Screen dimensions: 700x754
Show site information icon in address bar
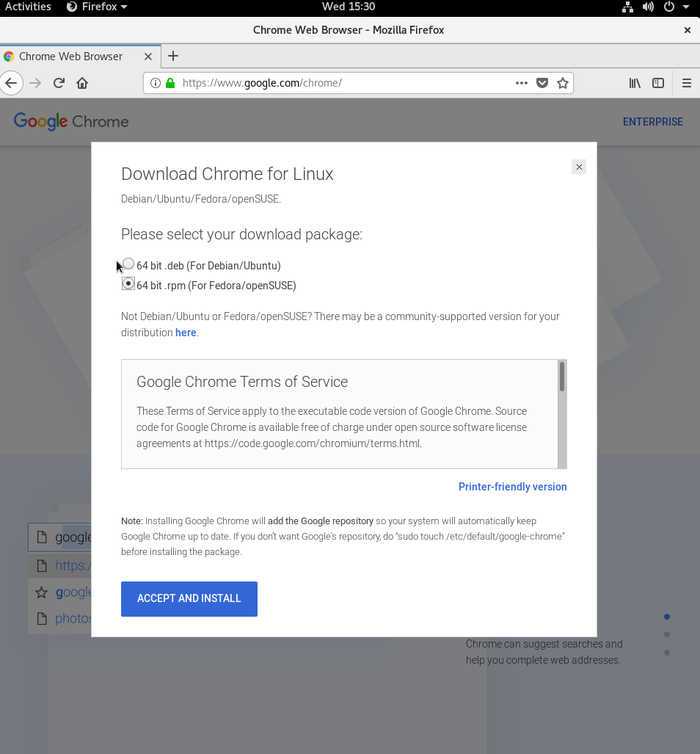[x=155, y=83]
